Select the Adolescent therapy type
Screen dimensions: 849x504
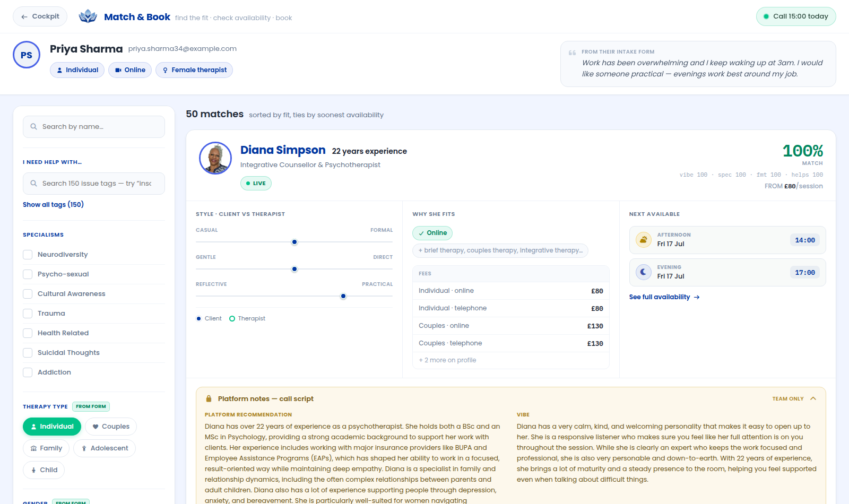105,448
